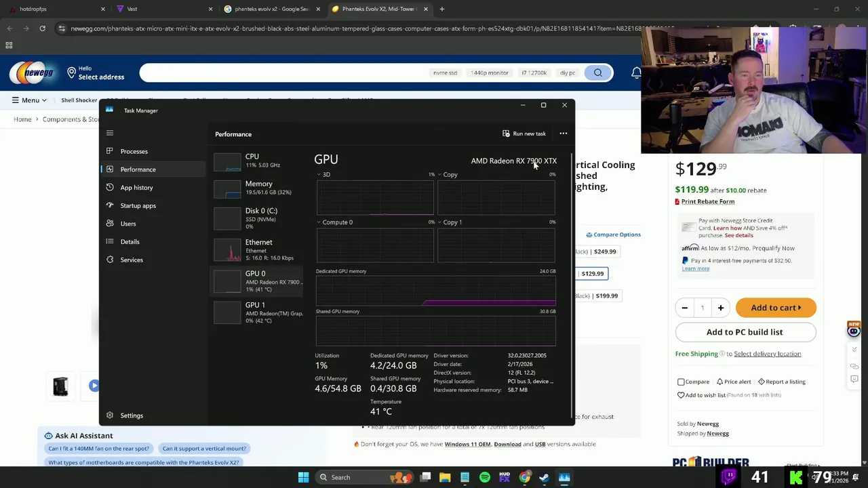
Task: Switch to phanteks evolv x2 Google tab
Action: coord(271,9)
